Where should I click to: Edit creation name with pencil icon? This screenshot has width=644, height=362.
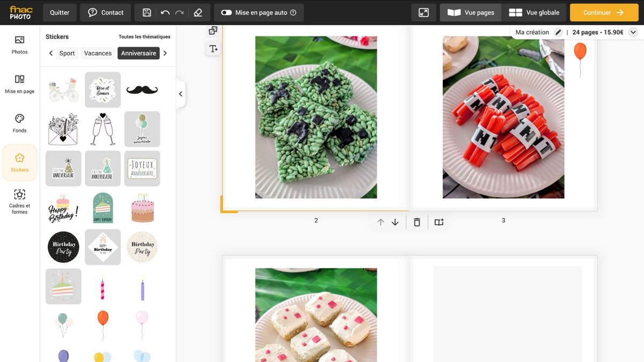click(558, 32)
